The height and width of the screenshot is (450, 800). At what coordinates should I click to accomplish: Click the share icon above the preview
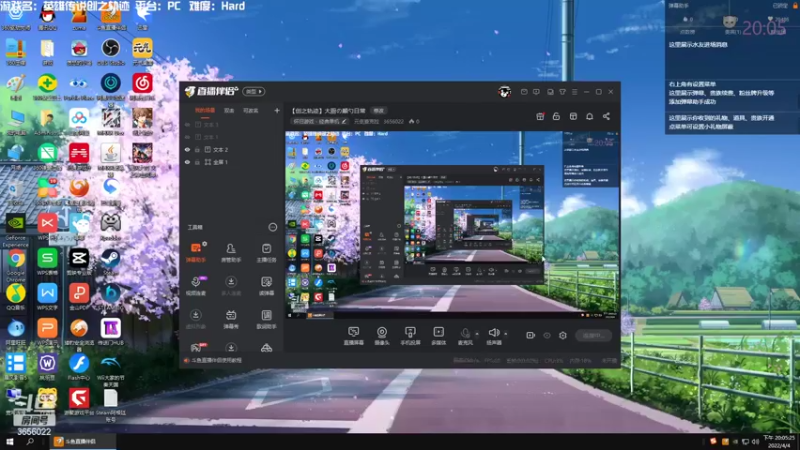pos(606,116)
